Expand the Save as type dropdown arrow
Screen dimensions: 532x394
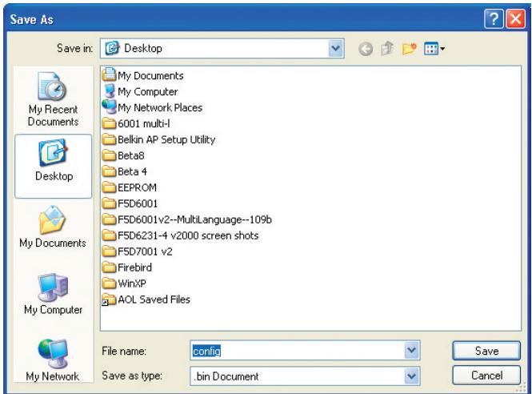point(411,376)
